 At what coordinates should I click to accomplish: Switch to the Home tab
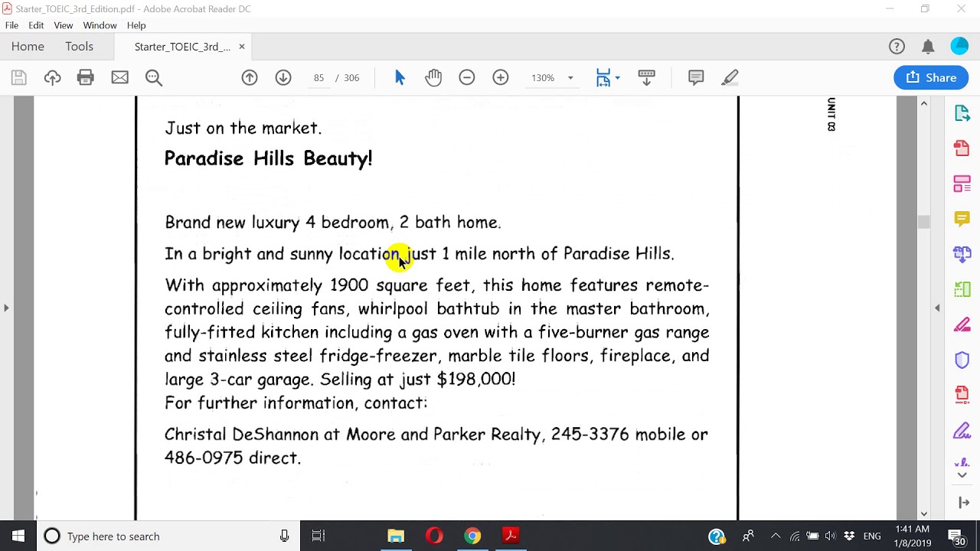28,47
